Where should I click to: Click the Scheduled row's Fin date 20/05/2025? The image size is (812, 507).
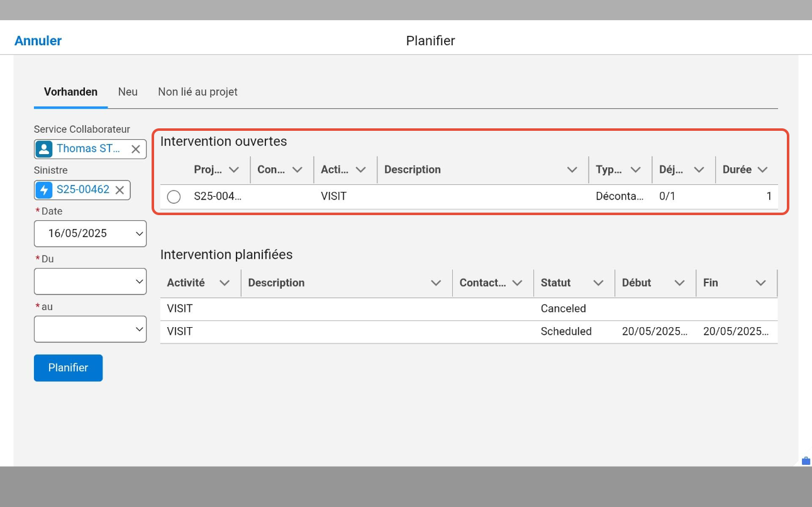[736, 331]
